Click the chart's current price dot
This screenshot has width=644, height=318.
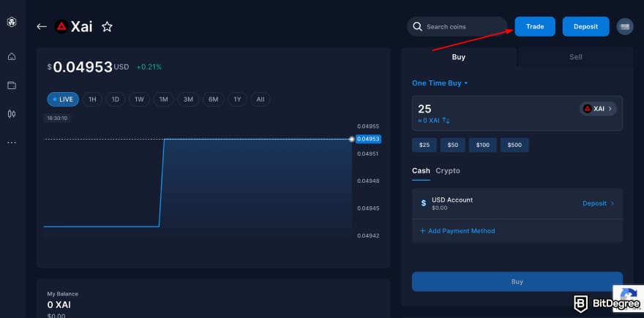tap(351, 139)
